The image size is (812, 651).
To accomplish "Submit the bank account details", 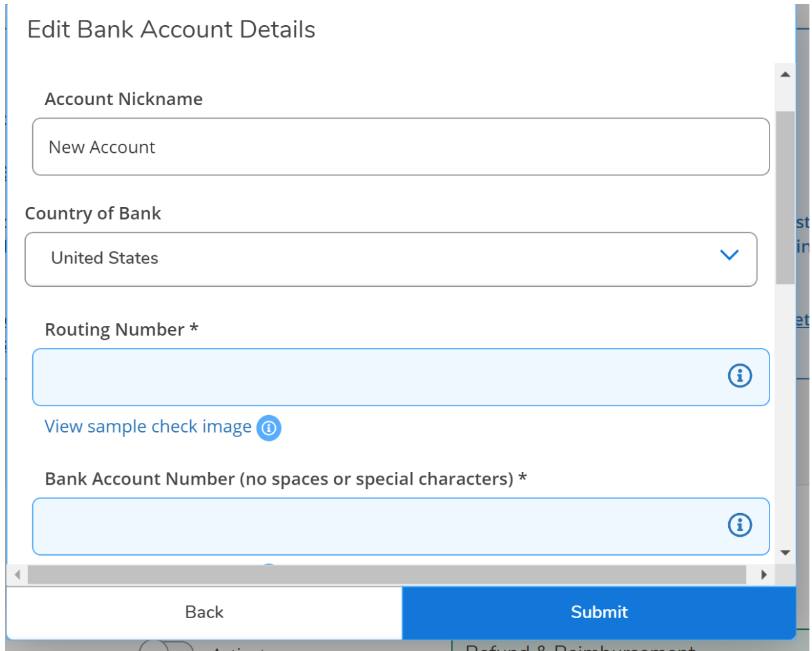I will pos(599,612).
